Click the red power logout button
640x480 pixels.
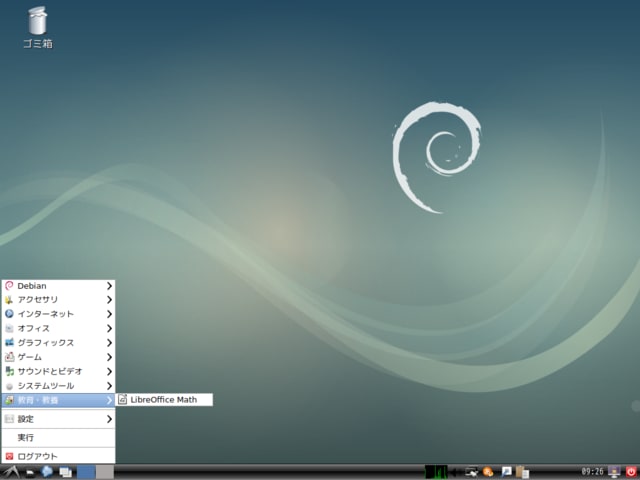pyautogui.click(x=631, y=472)
